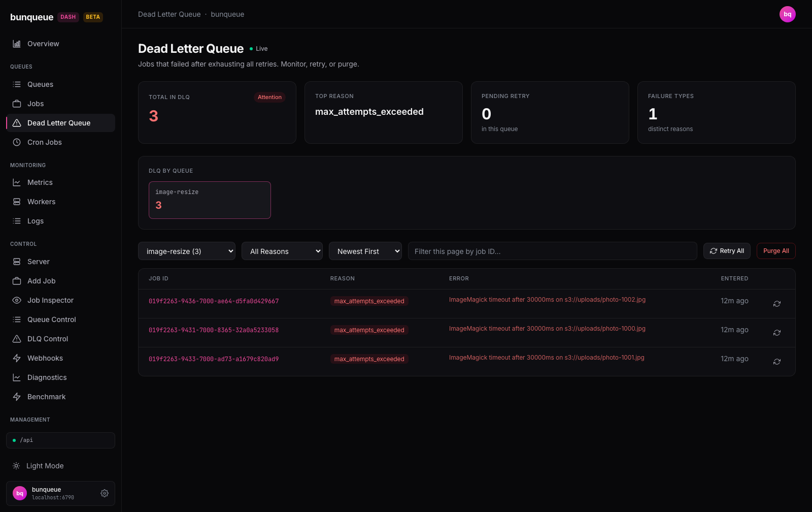Click Dead Letter Queue breadcrumb
This screenshot has width=812, height=512.
click(x=170, y=14)
